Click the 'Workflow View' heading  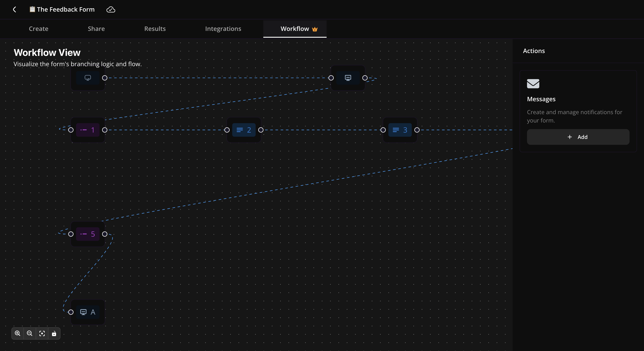coord(47,53)
